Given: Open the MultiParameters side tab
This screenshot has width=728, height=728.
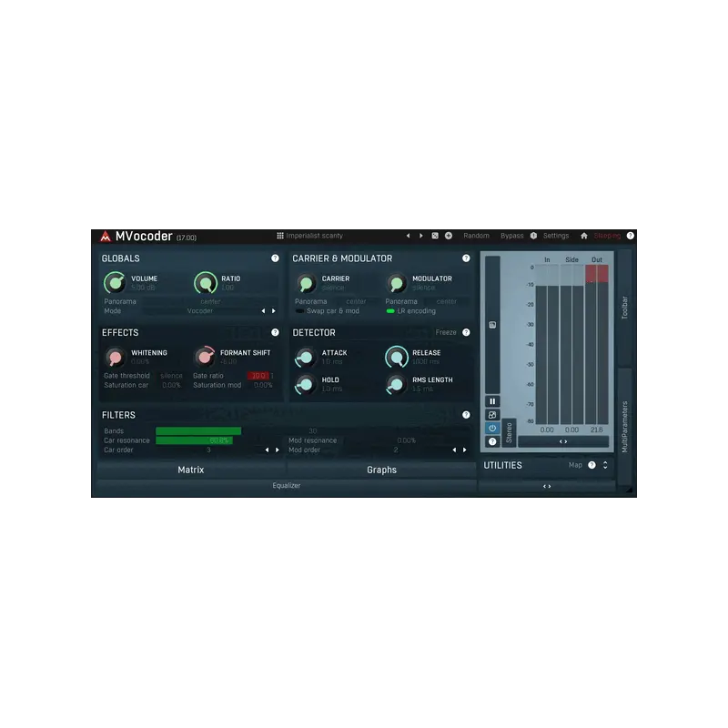Looking at the screenshot, I should pos(624,427).
